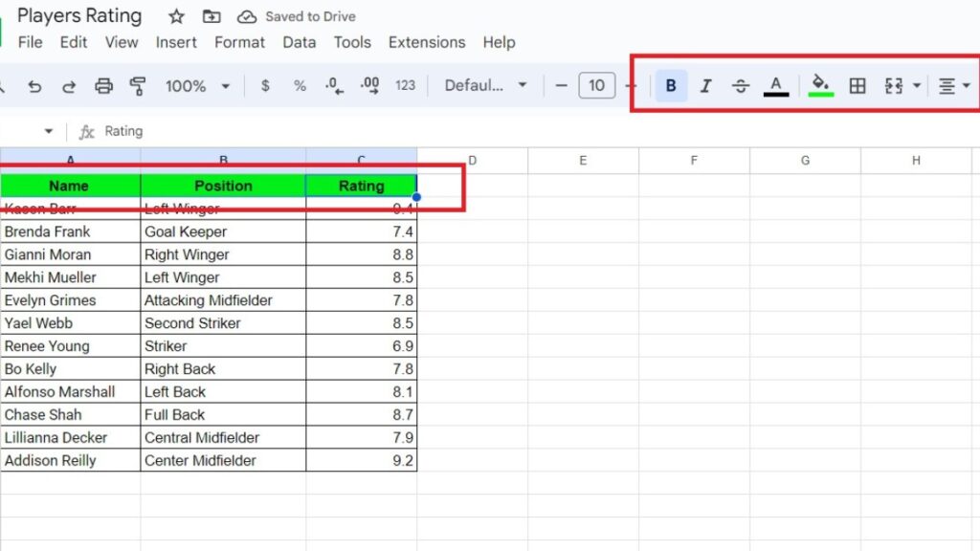Format value as percent
Viewport: 980px width, 551px height.
click(300, 85)
